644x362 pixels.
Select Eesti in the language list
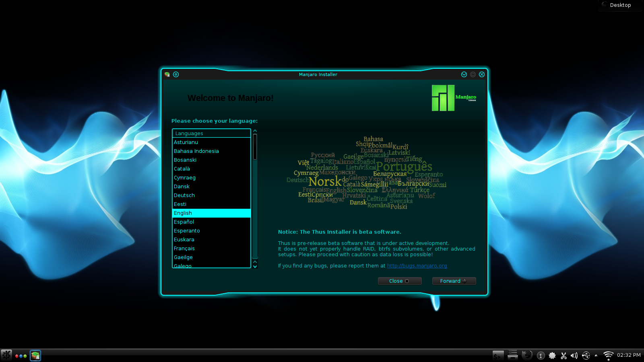pyautogui.click(x=211, y=204)
